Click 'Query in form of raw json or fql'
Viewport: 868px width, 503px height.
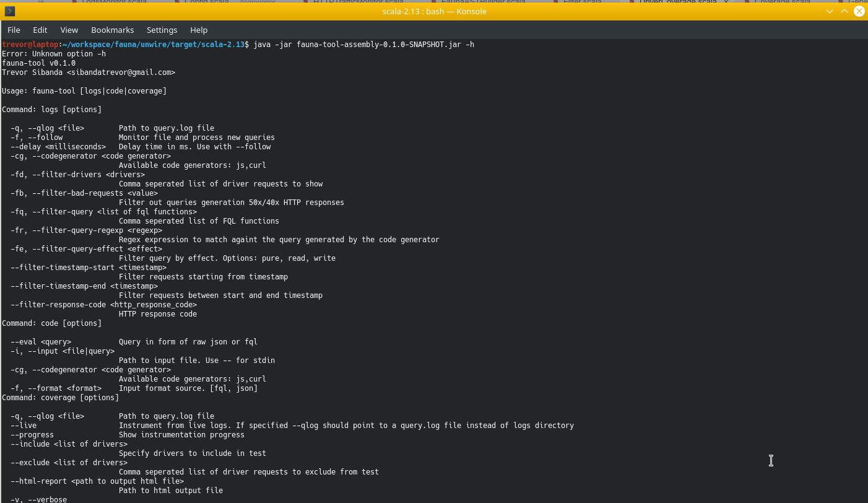188,342
